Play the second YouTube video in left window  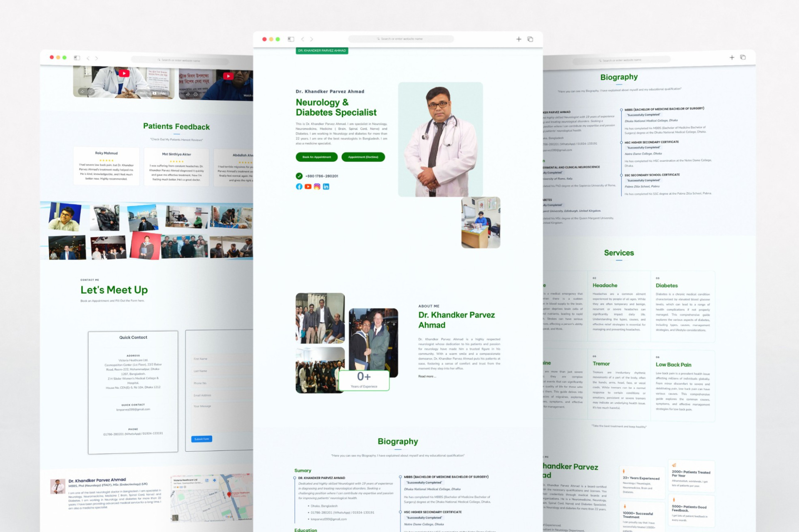coord(228,76)
